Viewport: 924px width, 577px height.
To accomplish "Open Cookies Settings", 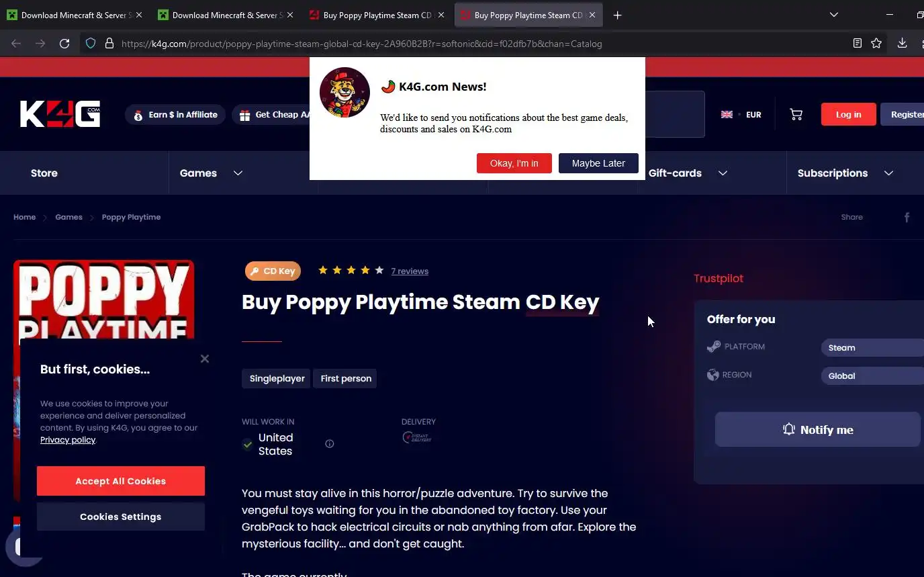I will coord(121,517).
